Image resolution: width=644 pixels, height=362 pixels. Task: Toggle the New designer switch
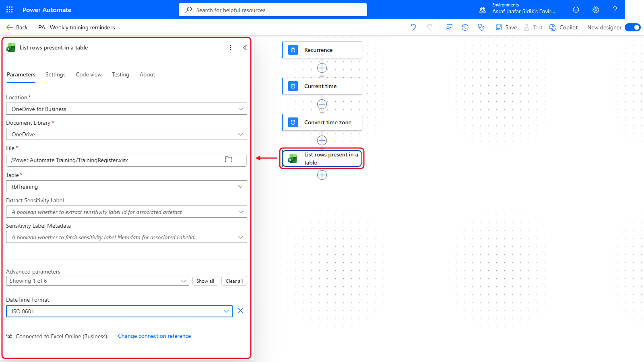pyautogui.click(x=633, y=27)
